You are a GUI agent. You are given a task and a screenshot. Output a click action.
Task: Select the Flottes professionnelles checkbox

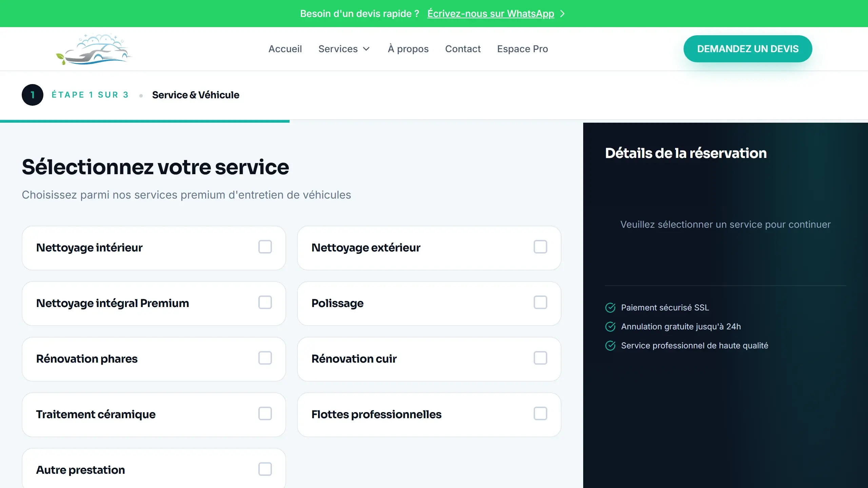540,413
